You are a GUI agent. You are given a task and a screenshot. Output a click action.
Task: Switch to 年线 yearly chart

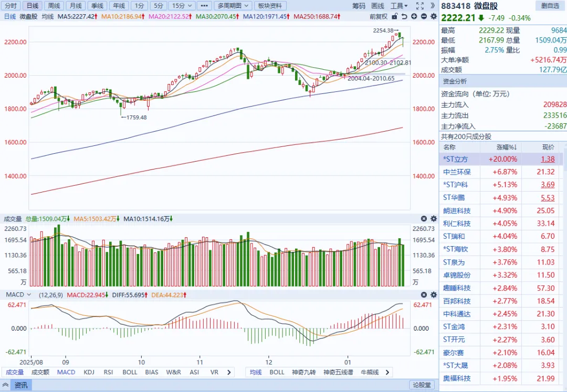[x=119, y=6]
